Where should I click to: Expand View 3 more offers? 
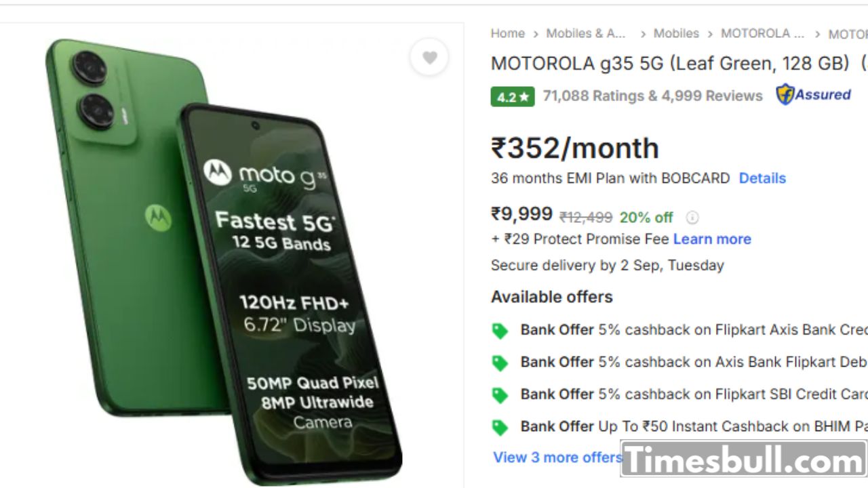pos(557,457)
